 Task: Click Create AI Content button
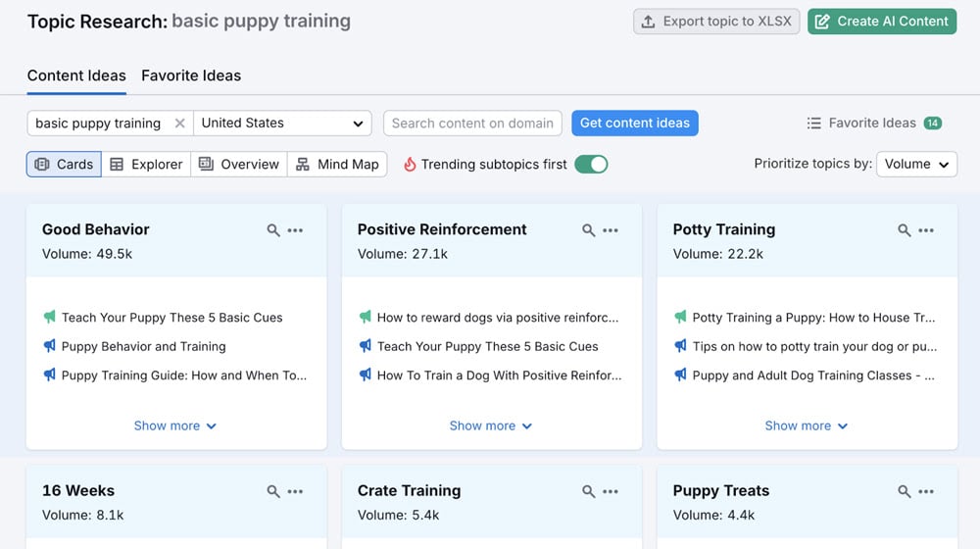coord(881,22)
